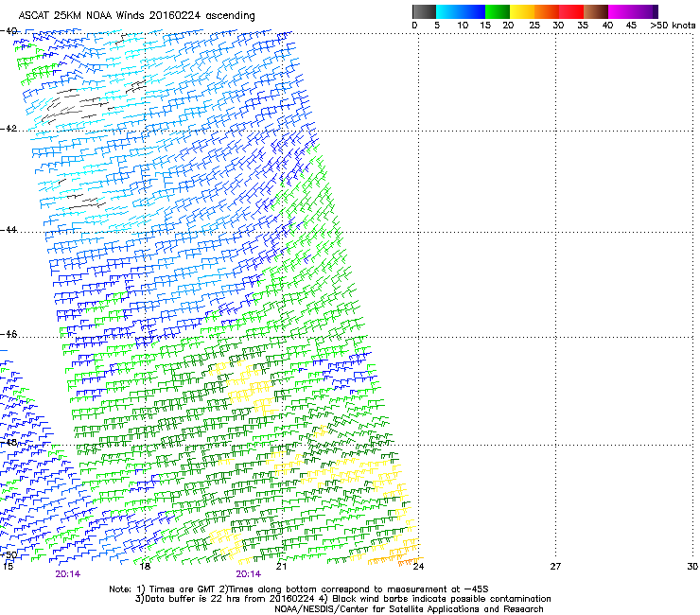
Task: Click the '45' legend scale label
Action: pos(631,25)
